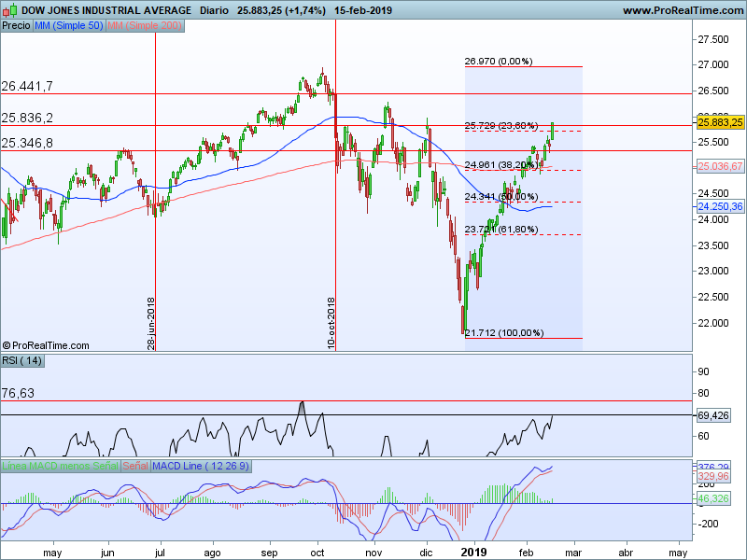Click the 22.500 price axis label
This screenshot has width=747, height=560.
(713, 297)
